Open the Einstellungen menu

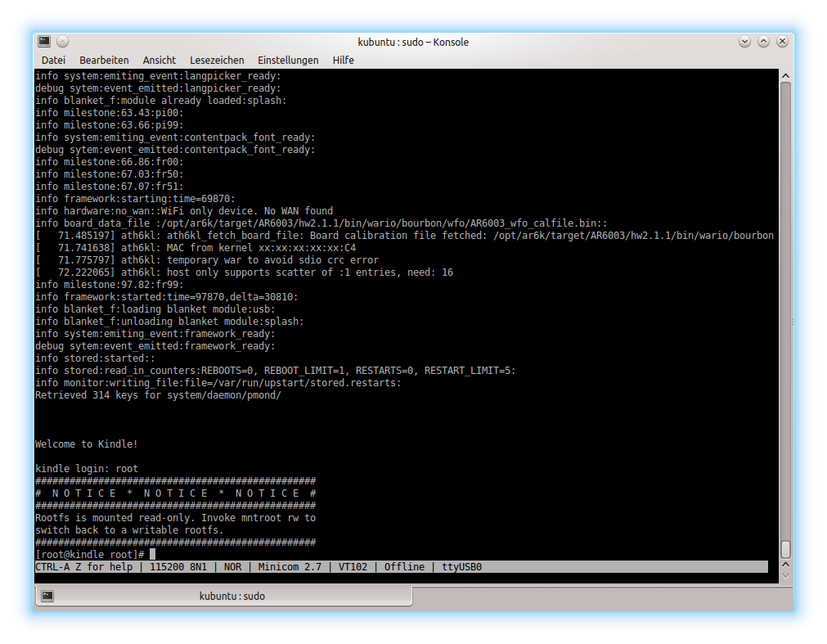pyautogui.click(x=288, y=60)
